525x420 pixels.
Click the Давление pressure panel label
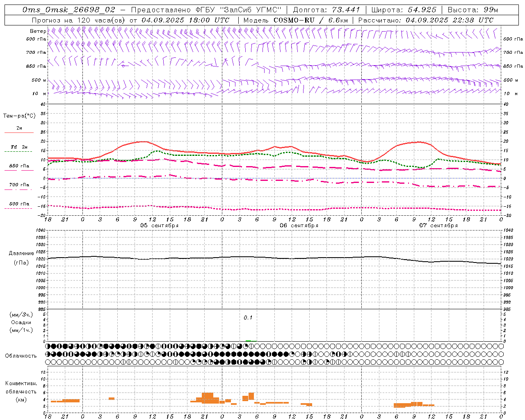[21, 253]
